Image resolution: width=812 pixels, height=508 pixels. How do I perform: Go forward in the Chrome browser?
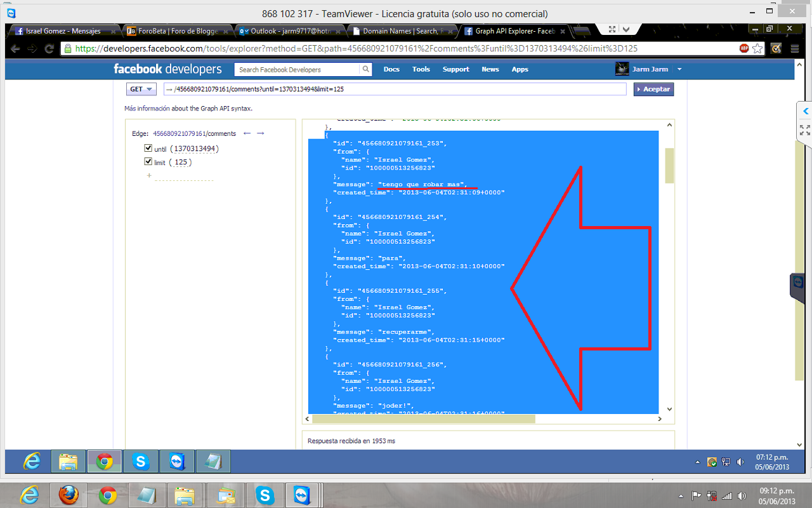coord(32,48)
